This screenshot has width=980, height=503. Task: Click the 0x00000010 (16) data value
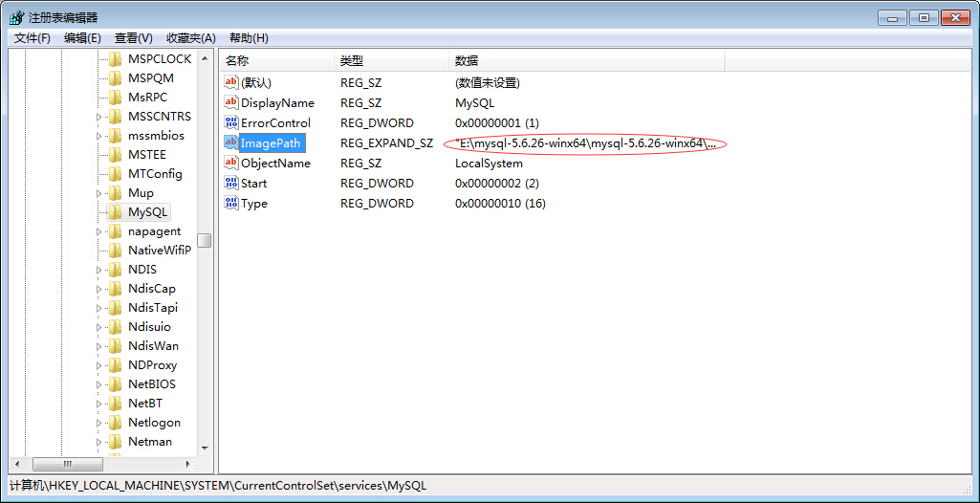pos(501,203)
